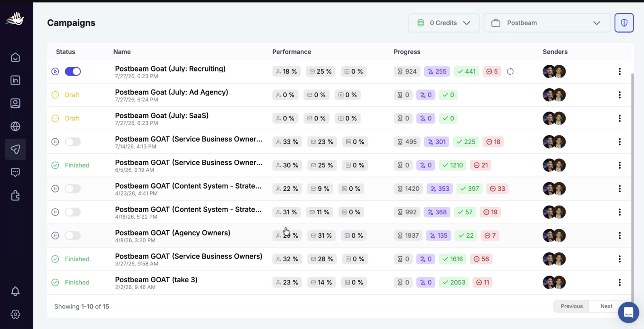Click the 2053 completed badge on take 3
Image resolution: width=644 pixels, height=329 pixels.
click(x=454, y=282)
